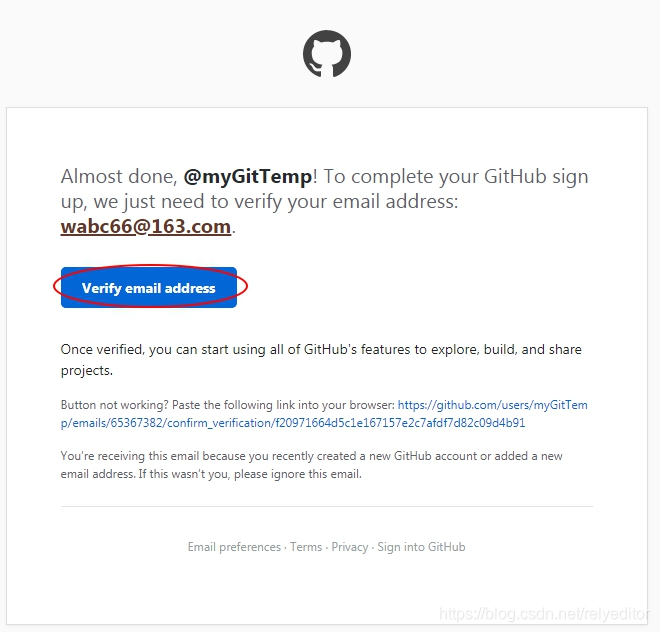The height and width of the screenshot is (632, 660).
Task: Click the Verify email address button
Action: tap(149, 288)
